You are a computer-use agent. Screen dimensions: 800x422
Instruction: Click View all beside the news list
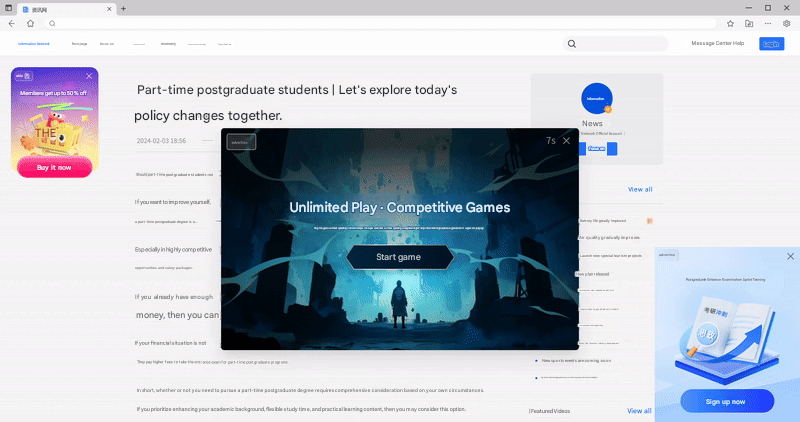coord(640,189)
